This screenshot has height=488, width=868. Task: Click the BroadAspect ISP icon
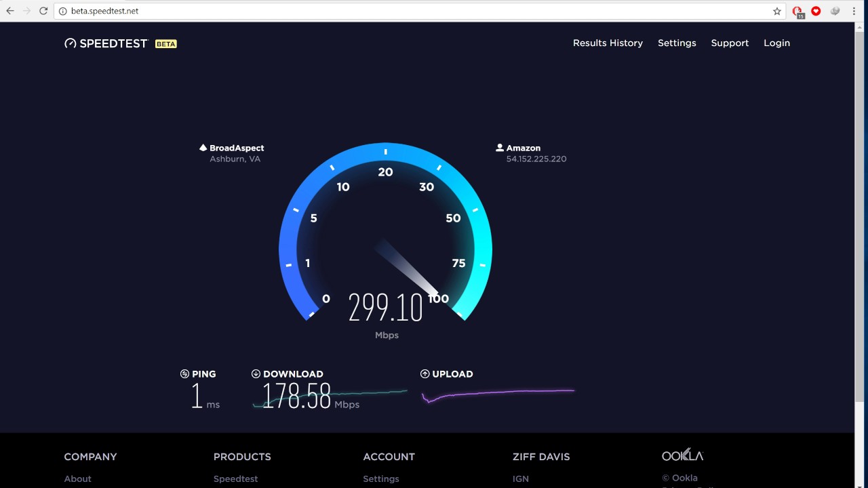(x=203, y=148)
